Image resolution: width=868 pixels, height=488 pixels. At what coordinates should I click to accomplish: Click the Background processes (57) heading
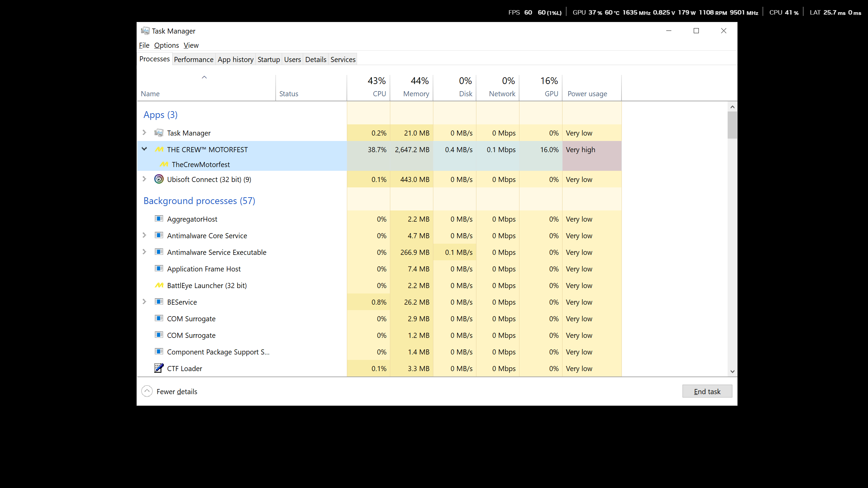pyautogui.click(x=199, y=201)
